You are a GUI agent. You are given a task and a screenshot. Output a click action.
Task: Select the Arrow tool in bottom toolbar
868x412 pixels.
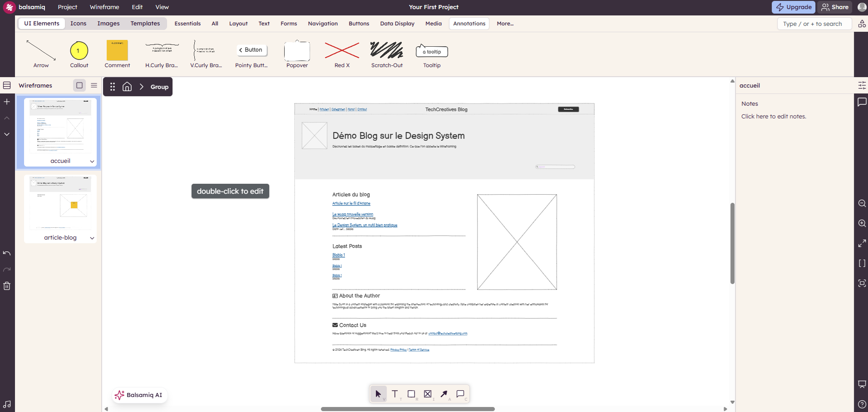click(x=444, y=394)
